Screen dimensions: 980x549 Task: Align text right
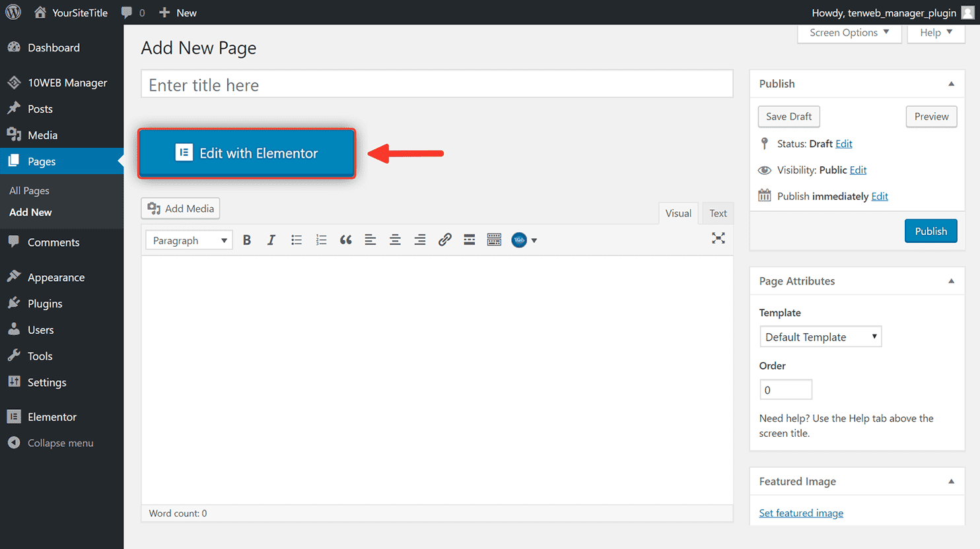[420, 240]
